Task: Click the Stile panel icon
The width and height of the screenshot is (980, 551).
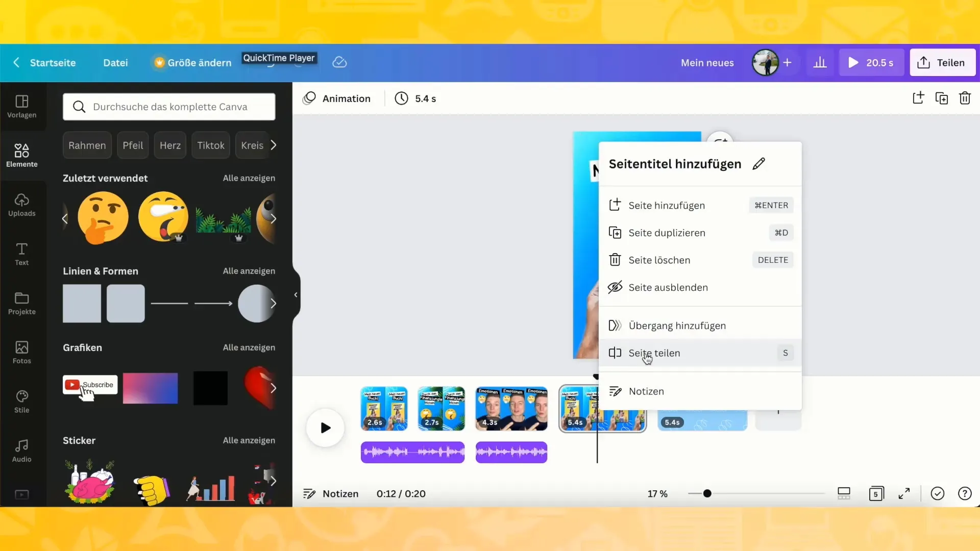Action: (x=21, y=401)
